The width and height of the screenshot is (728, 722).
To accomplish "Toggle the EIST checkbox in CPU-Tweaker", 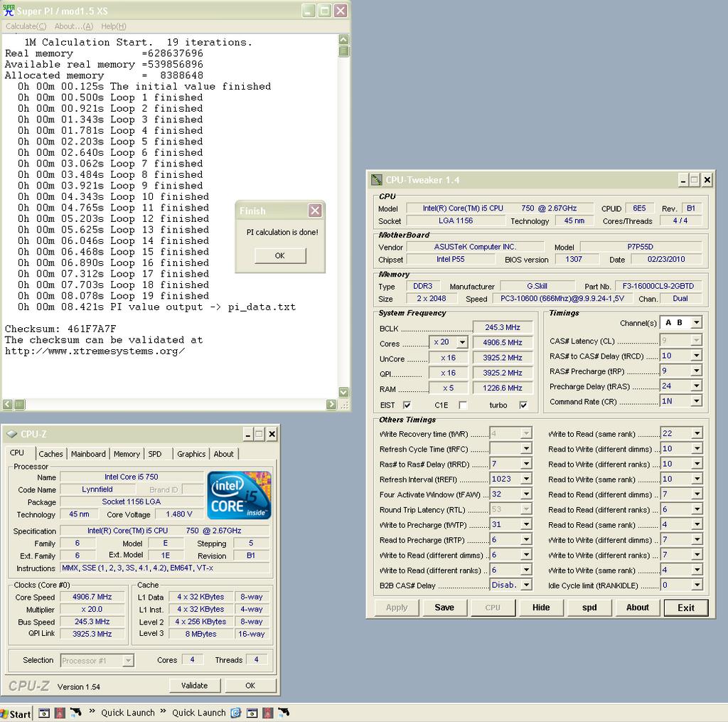I will [x=407, y=405].
